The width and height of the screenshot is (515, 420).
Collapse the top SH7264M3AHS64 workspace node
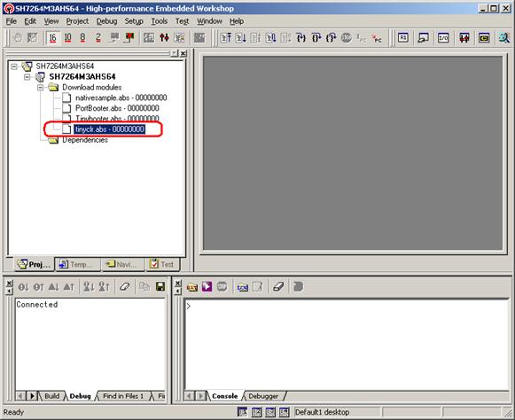point(14,66)
